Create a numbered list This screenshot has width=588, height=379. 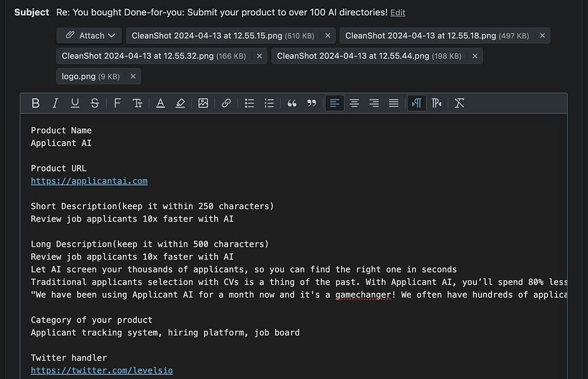269,103
